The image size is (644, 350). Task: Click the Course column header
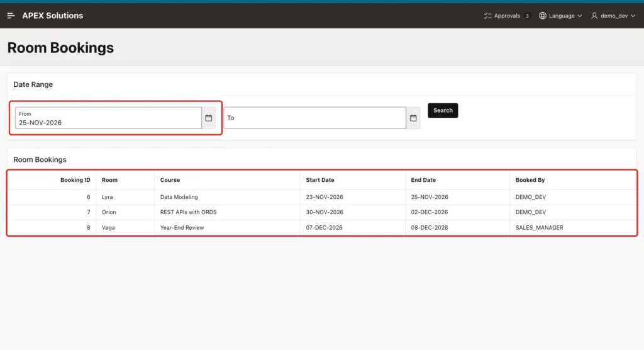pyautogui.click(x=170, y=180)
